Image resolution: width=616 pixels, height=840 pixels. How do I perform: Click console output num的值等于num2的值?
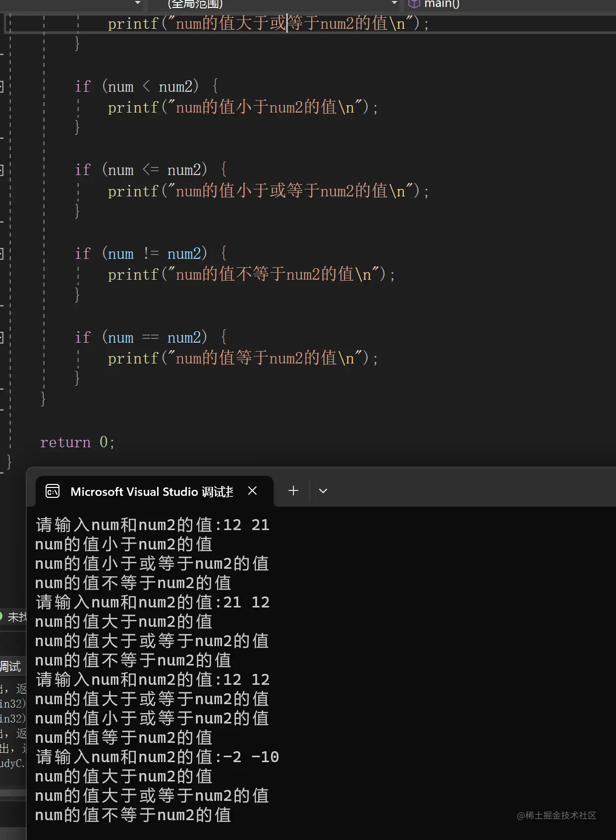tap(124, 737)
